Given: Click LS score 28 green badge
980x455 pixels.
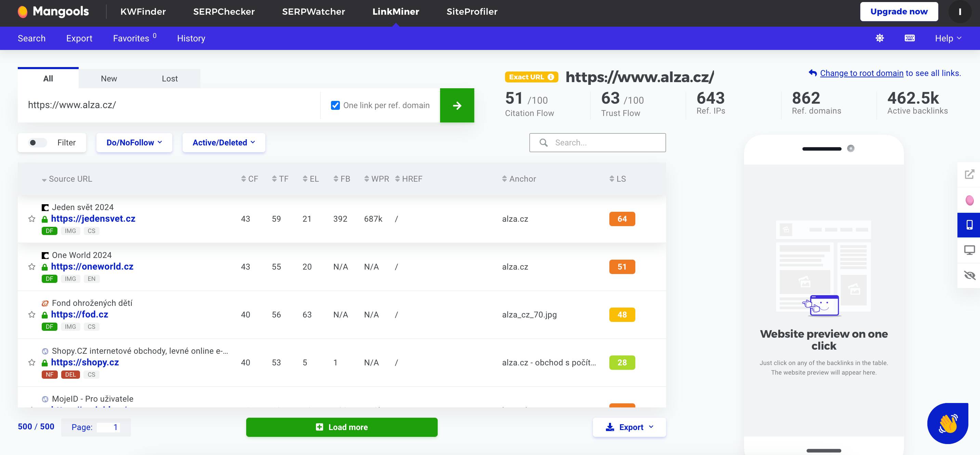Looking at the screenshot, I should (622, 363).
